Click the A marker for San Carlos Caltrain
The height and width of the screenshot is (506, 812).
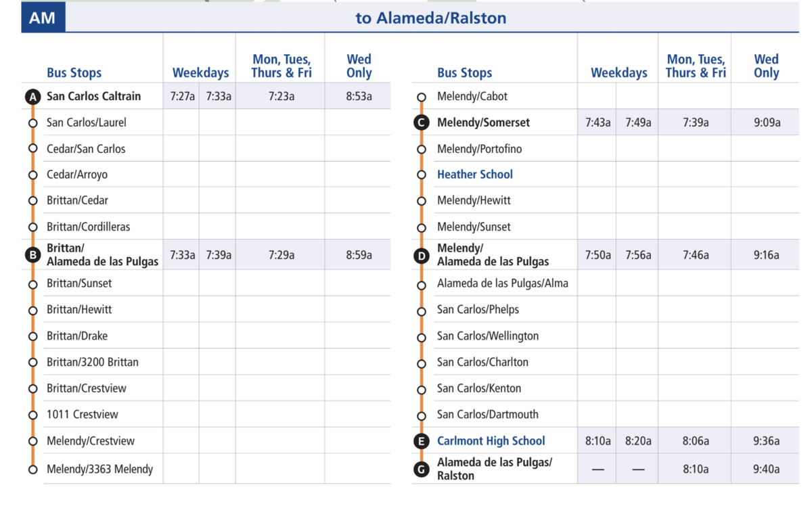(x=32, y=97)
